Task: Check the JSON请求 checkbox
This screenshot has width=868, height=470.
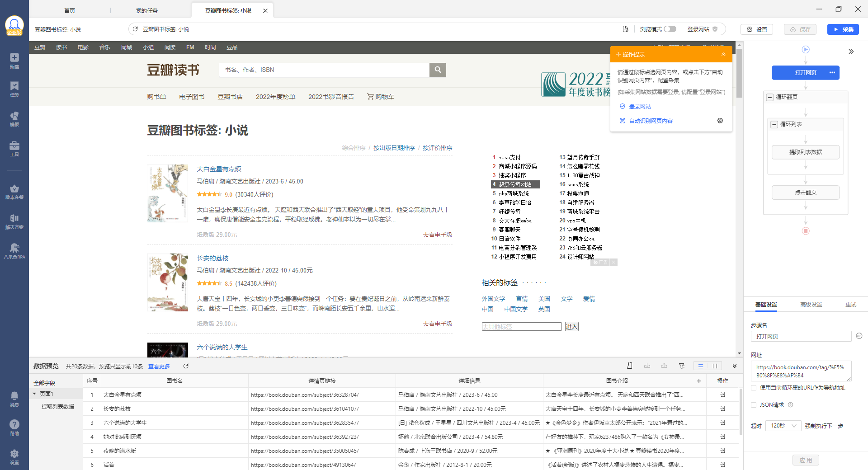Action: 754,405
